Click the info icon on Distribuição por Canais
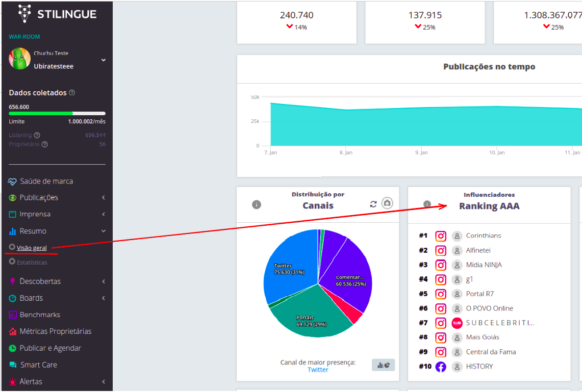 (x=257, y=205)
